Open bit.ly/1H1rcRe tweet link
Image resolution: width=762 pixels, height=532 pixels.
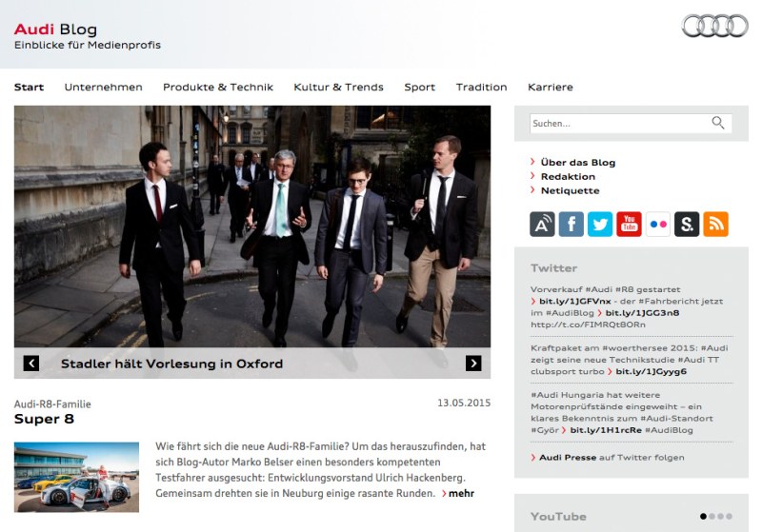pos(606,430)
